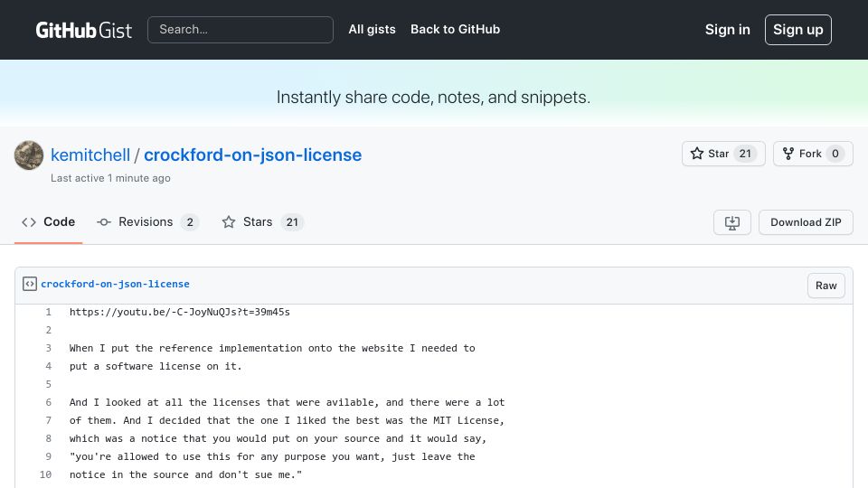
Task: Click the fork icon in Fork button
Action: pyautogui.click(x=788, y=154)
